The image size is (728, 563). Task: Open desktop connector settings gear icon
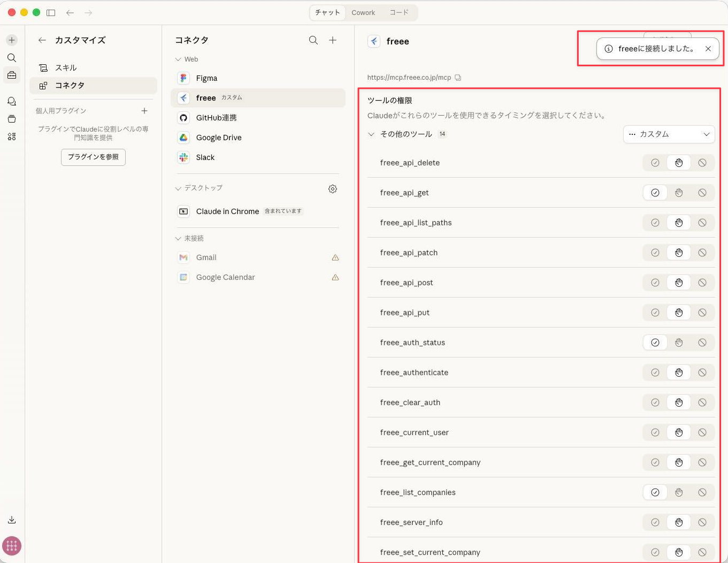point(333,189)
